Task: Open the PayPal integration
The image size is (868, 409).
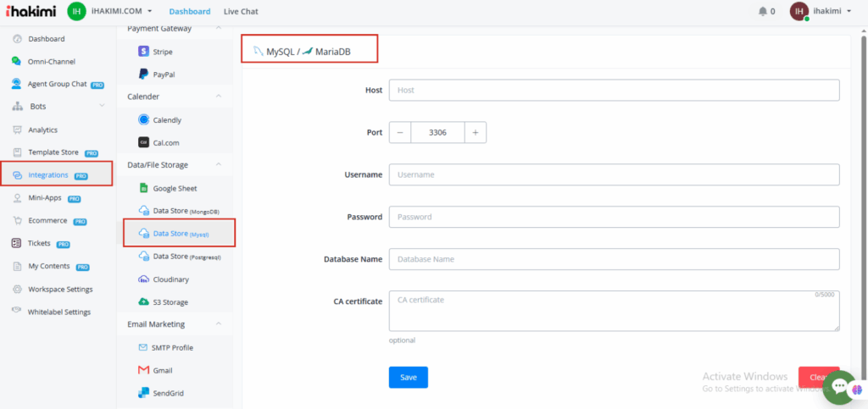Action: [164, 75]
